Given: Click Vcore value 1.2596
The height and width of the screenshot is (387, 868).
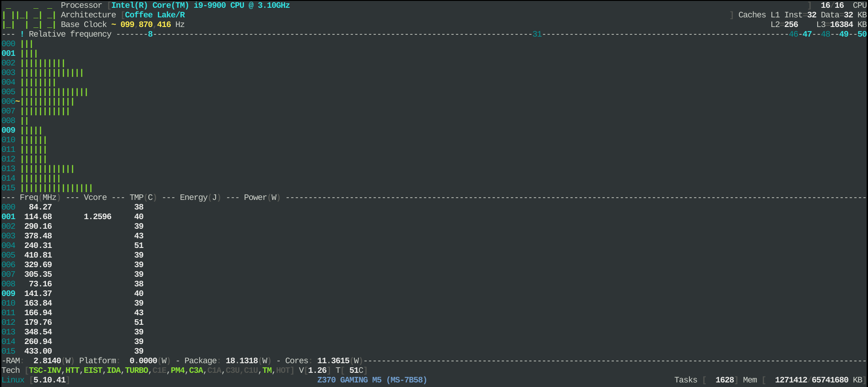Looking at the screenshot, I should pos(98,217).
